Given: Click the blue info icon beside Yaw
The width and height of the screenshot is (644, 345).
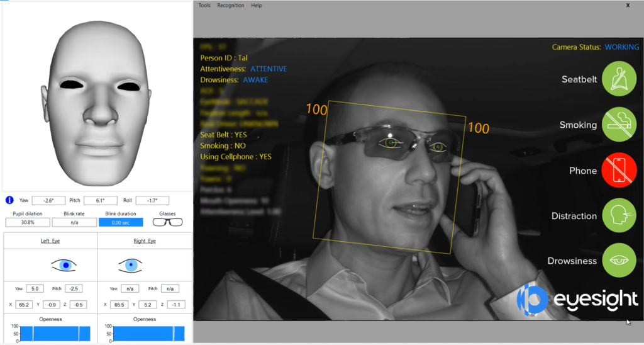Looking at the screenshot, I should 10,200.
